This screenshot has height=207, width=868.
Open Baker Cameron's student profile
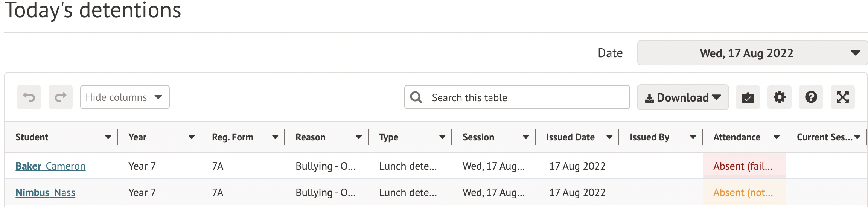50,166
